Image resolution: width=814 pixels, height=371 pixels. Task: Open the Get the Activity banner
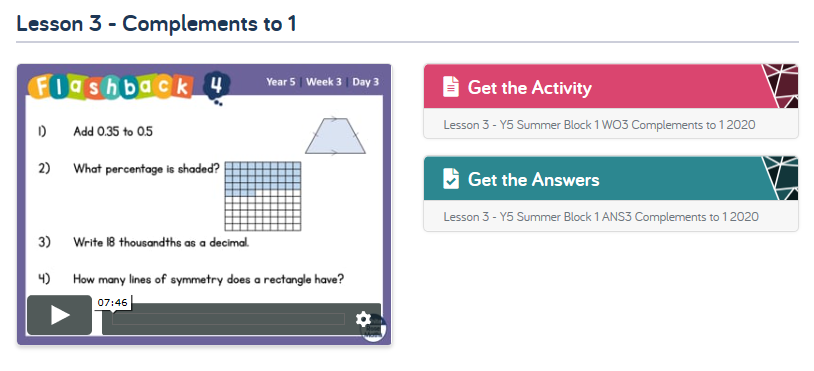coord(610,86)
